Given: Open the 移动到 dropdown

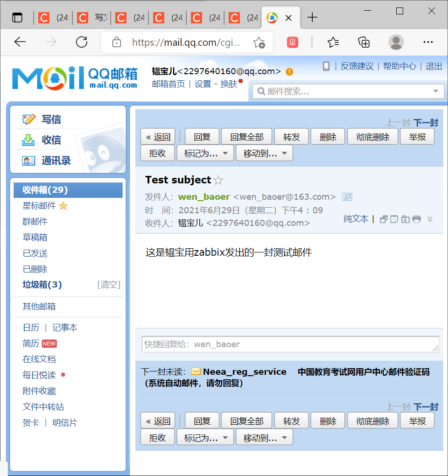Looking at the screenshot, I should pos(264,153).
